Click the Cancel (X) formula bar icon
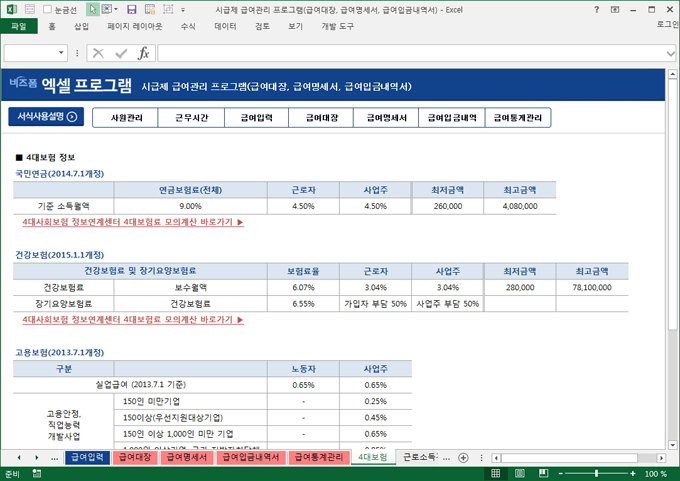The width and height of the screenshot is (680, 481). click(x=98, y=53)
